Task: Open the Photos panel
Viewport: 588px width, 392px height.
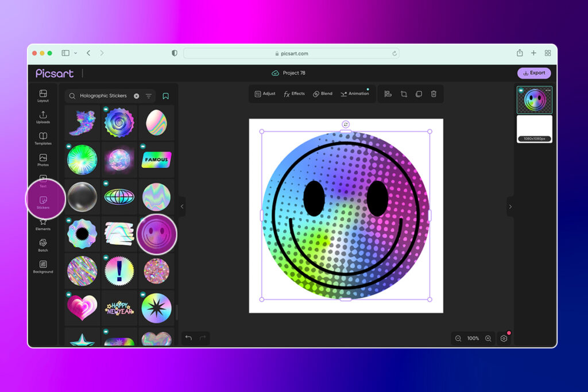Action: point(43,160)
